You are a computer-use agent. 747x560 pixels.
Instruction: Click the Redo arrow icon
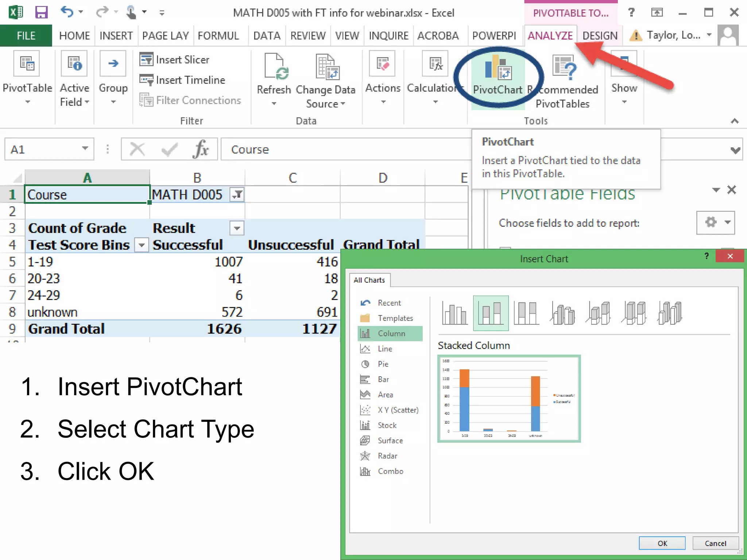click(x=102, y=12)
